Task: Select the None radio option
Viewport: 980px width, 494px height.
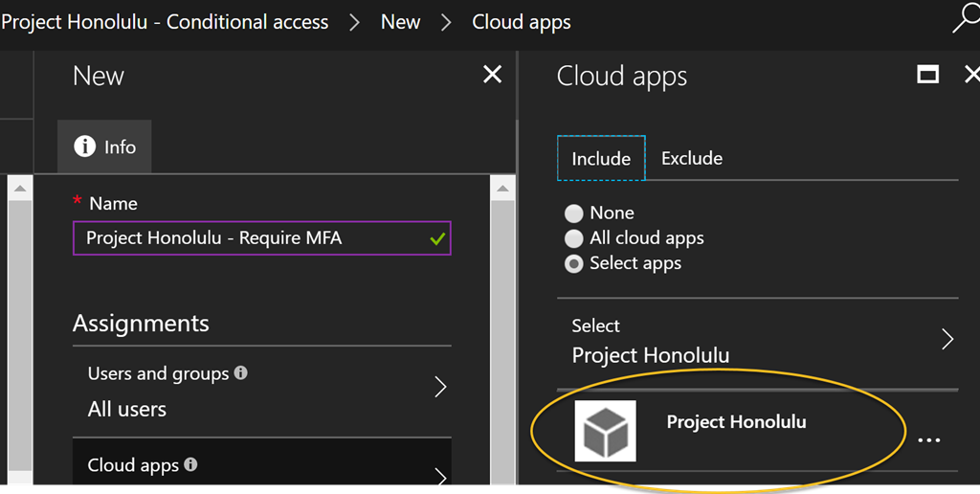Action: tap(574, 213)
